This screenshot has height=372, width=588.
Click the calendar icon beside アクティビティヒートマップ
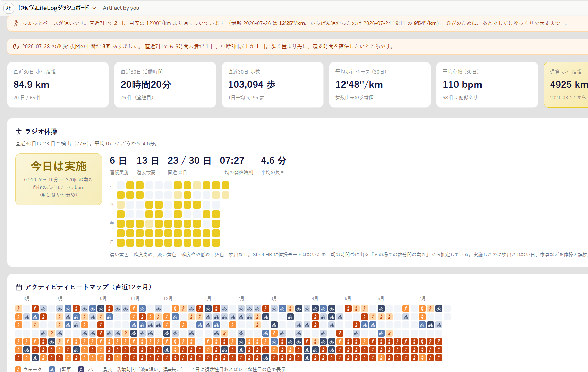tap(19, 287)
